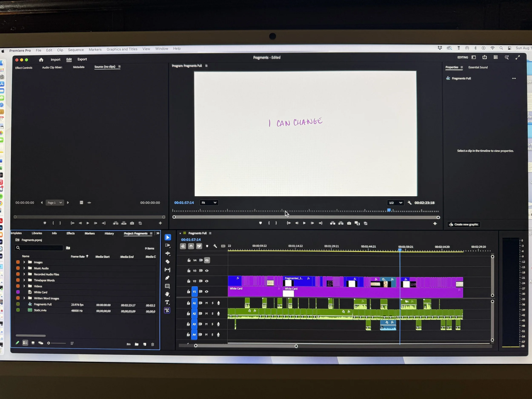Screen dimensions: 532x399
Task: Select the Pen tool
Action: click(x=168, y=278)
